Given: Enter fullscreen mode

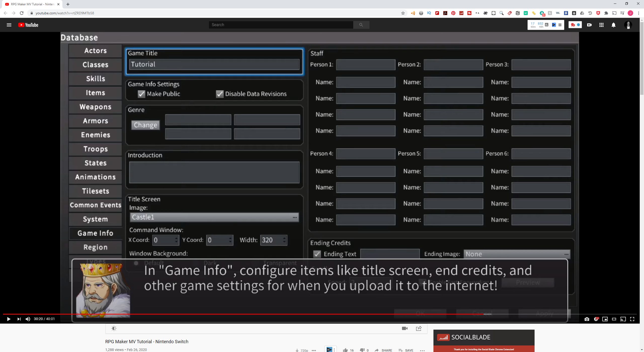Looking at the screenshot, I should click(x=632, y=319).
